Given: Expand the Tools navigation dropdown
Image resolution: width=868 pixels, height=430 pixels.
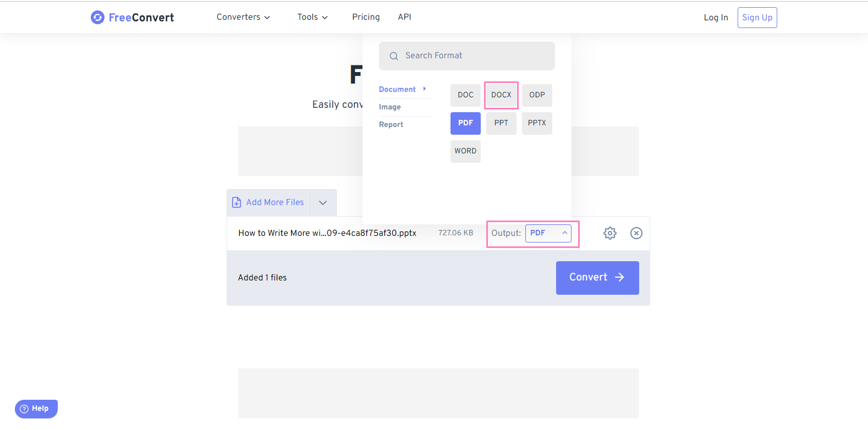Looking at the screenshot, I should (x=312, y=17).
